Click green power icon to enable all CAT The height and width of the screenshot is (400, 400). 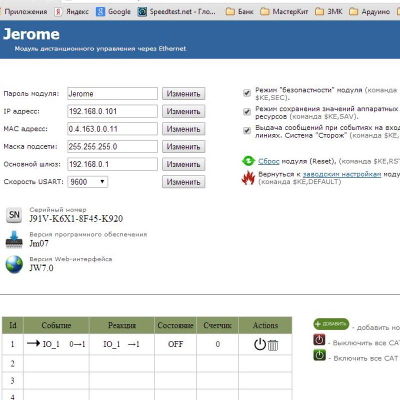(319, 355)
